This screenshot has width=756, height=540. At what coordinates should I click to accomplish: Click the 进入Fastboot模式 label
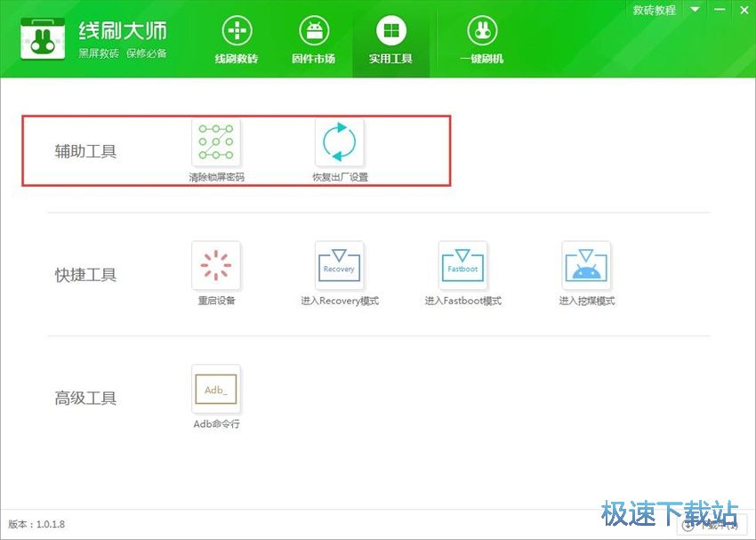pyautogui.click(x=462, y=301)
